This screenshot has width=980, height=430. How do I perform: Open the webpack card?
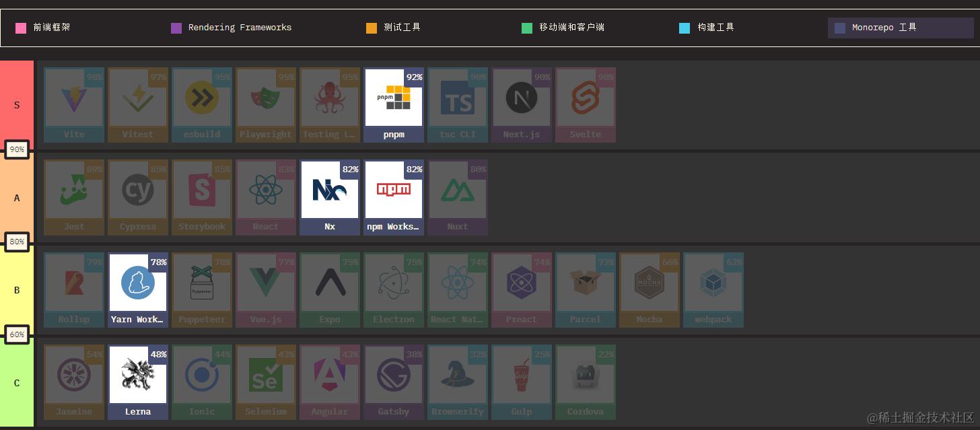(x=713, y=290)
